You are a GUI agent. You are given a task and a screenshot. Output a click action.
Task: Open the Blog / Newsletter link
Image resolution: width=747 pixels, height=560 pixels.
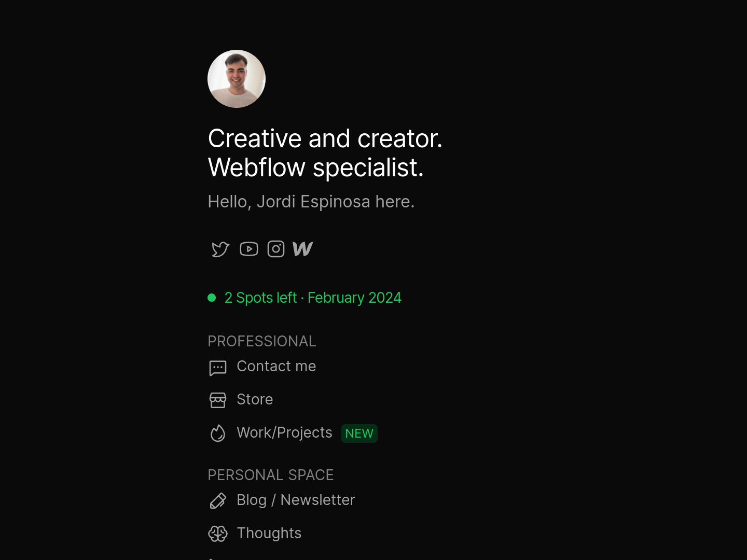click(x=296, y=500)
